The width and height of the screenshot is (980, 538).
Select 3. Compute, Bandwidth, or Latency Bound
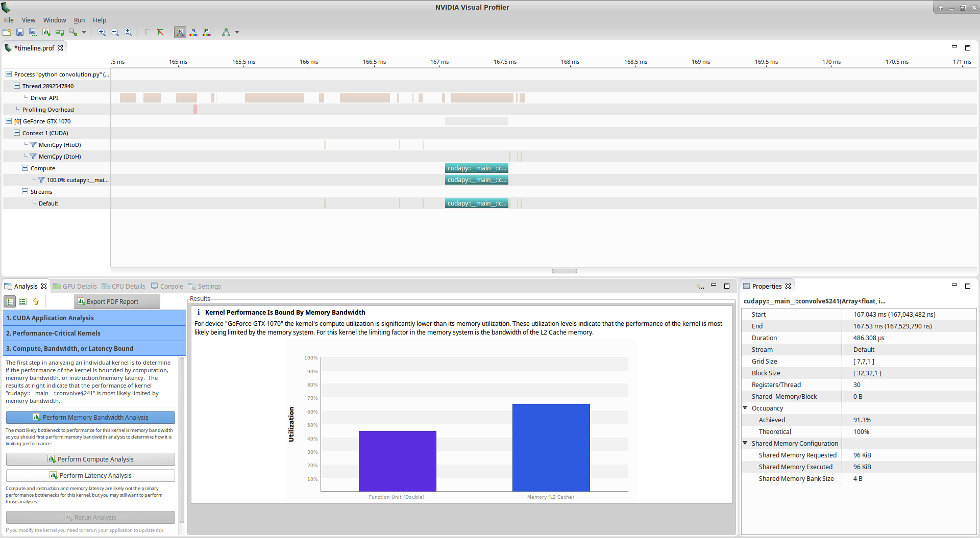[94, 348]
